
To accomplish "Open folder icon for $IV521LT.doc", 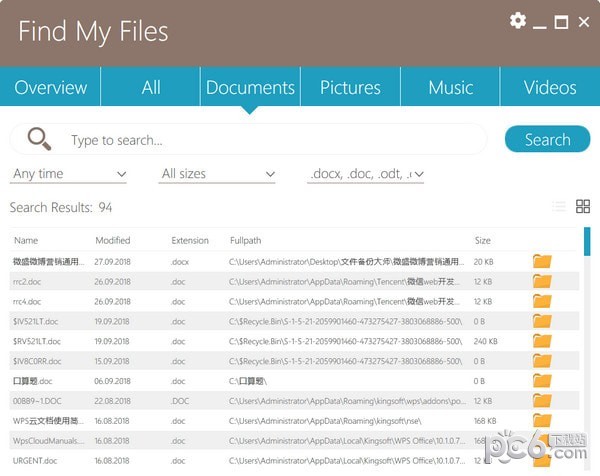I will tap(542, 321).
